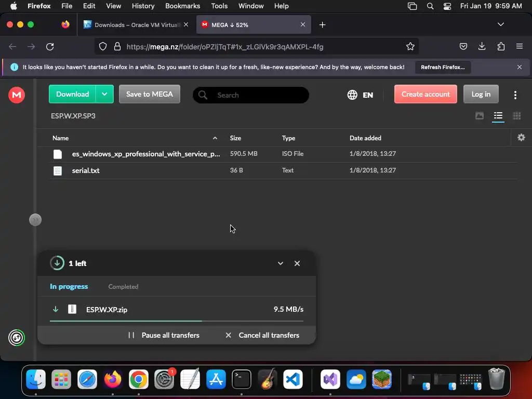Open the History menu

coord(143,6)
